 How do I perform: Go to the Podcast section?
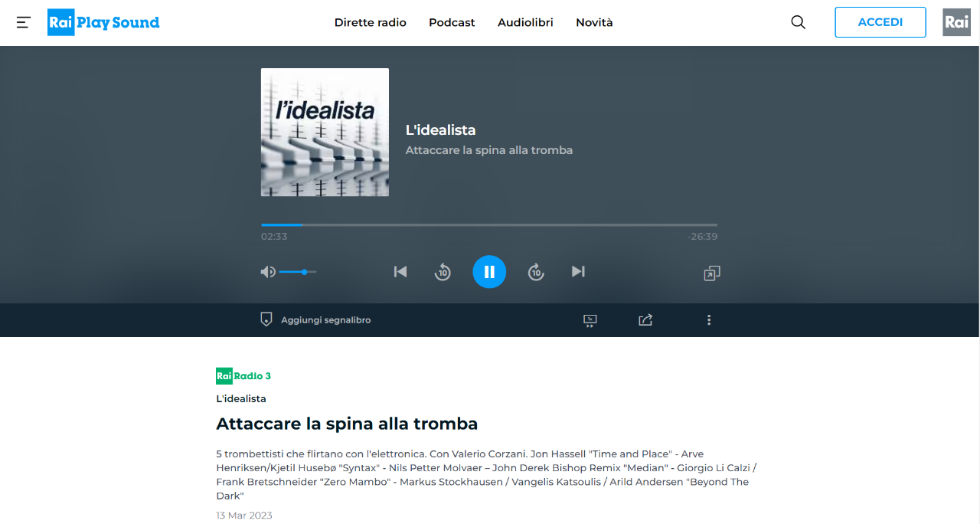452,22
